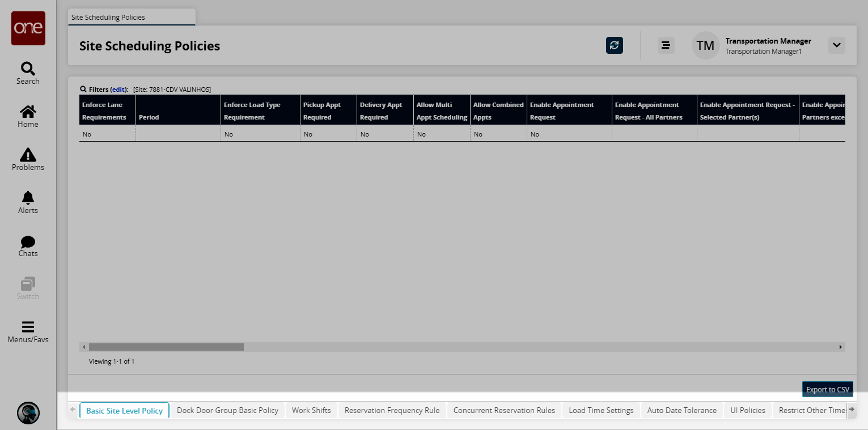This screenshot has width=868, height=430.
Task: Click the Allow Combined Appts column header
Action: click(x=498, y=110)
